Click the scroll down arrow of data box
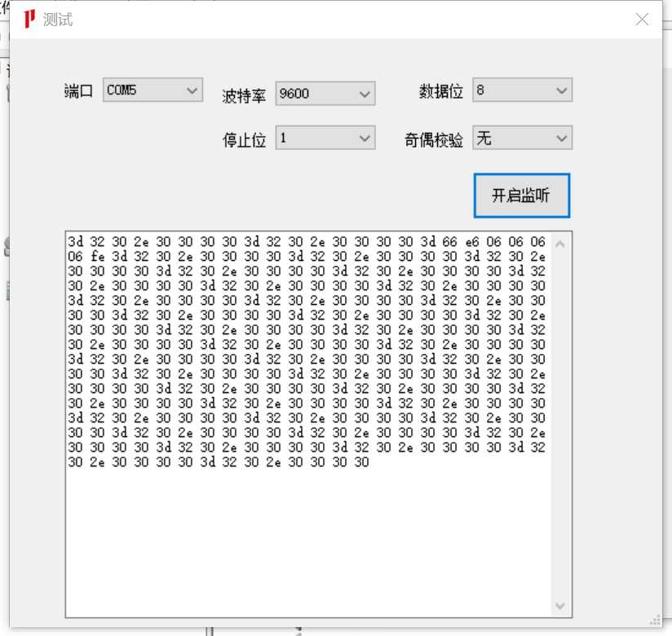 559,606
